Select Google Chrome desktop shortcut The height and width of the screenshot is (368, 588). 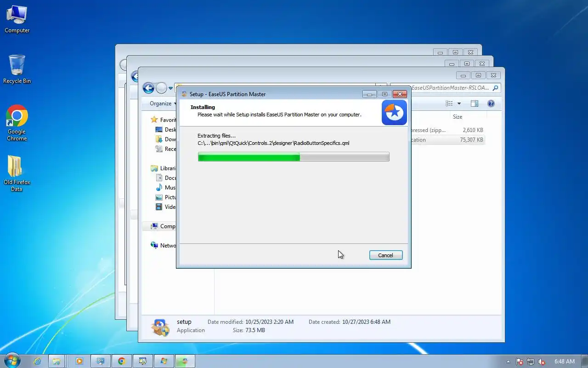[x=17, y=123]
